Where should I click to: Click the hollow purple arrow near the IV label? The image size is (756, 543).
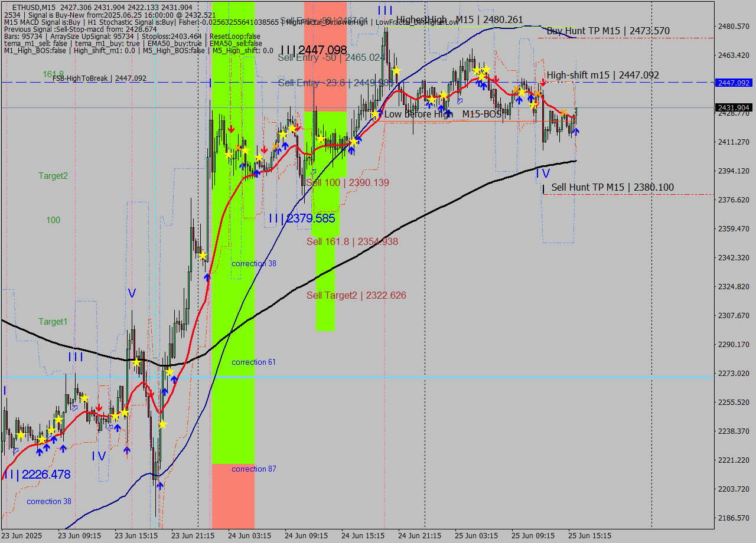pyautogui.click(x=109, y=428)
